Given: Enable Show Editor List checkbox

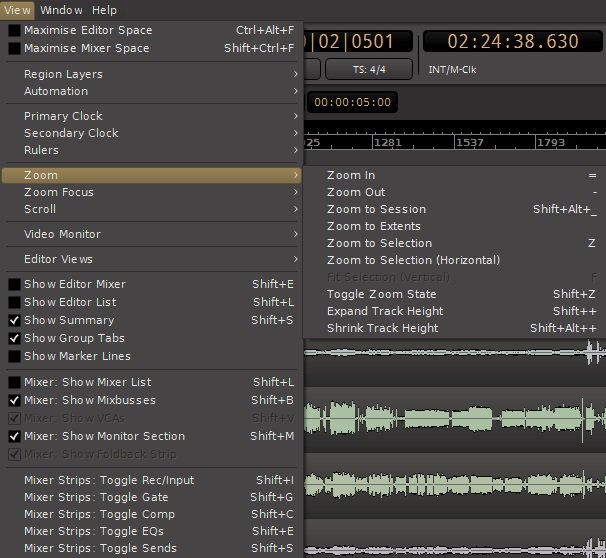Looking at the screenshot, I should tap(14, 302).
